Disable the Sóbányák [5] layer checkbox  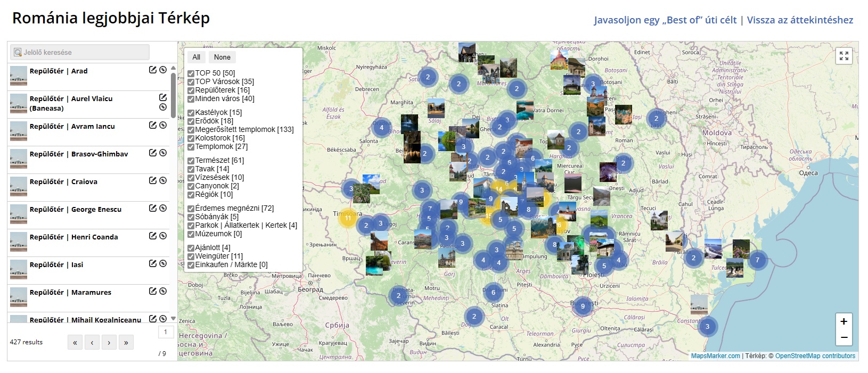[x=191, y=217]
